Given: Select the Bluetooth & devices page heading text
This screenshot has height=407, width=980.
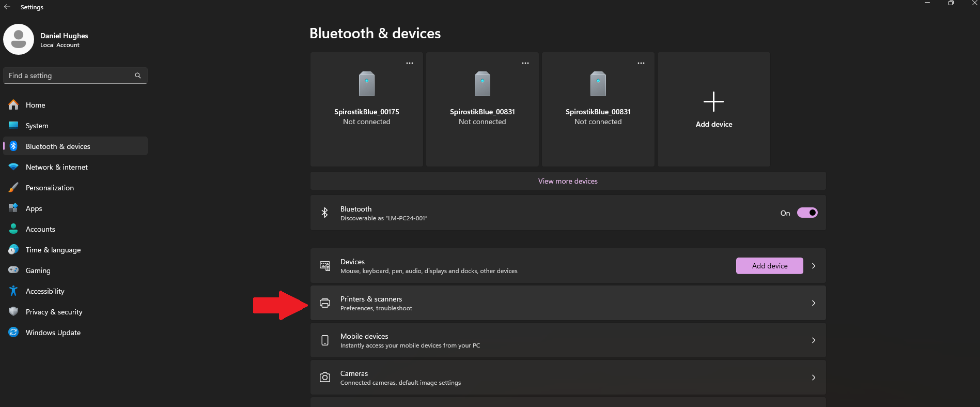Looking at the screenshot, I should (x=375, y=34).
